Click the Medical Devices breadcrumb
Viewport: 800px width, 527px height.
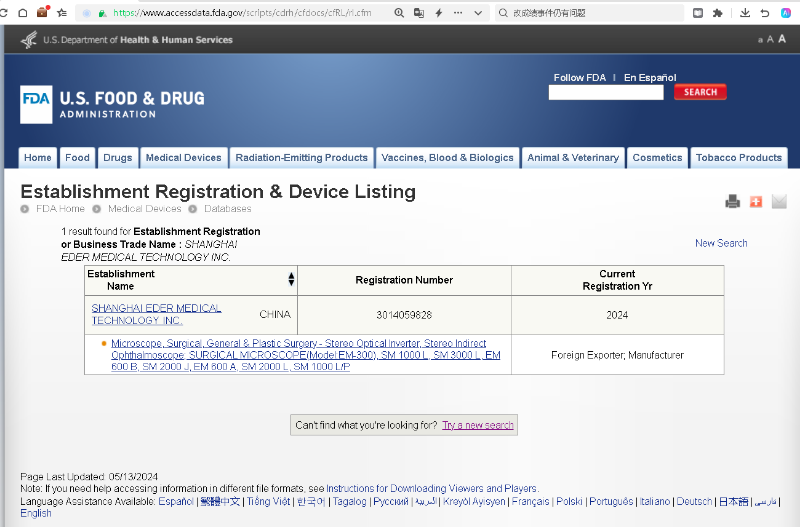[144, 209]
